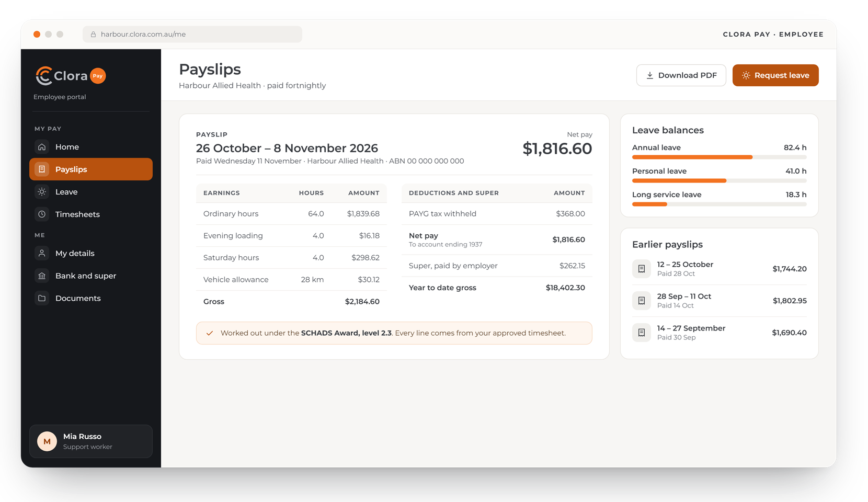This screenshot has height=502, width=868.
Task: Download the payslip as PDF
Action: tap(681, 75)
